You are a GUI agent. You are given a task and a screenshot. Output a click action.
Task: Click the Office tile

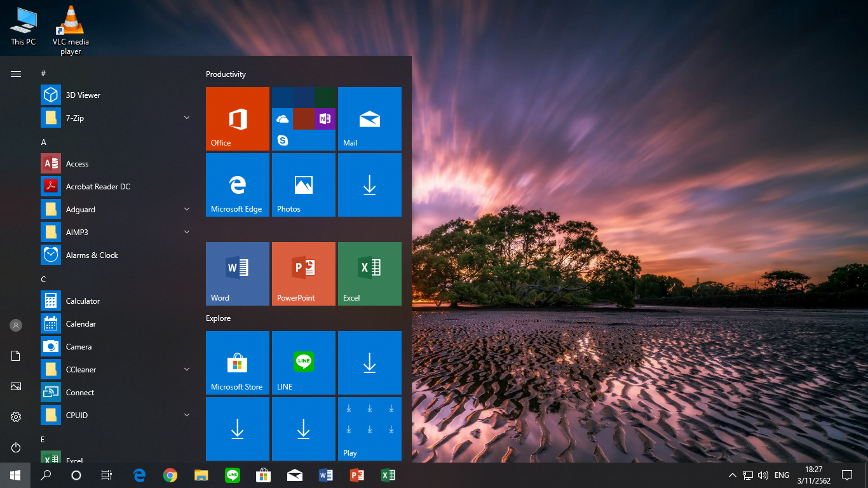[238, 119]
